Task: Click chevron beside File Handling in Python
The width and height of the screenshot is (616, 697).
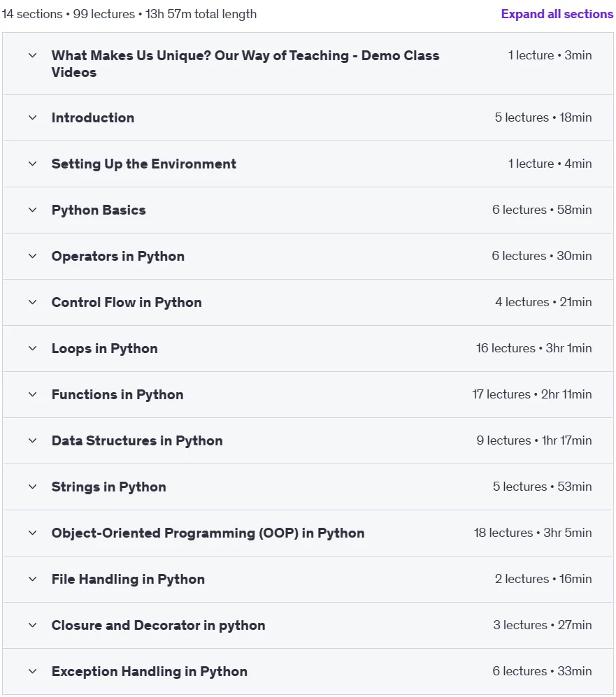Action: pos(32,580)
